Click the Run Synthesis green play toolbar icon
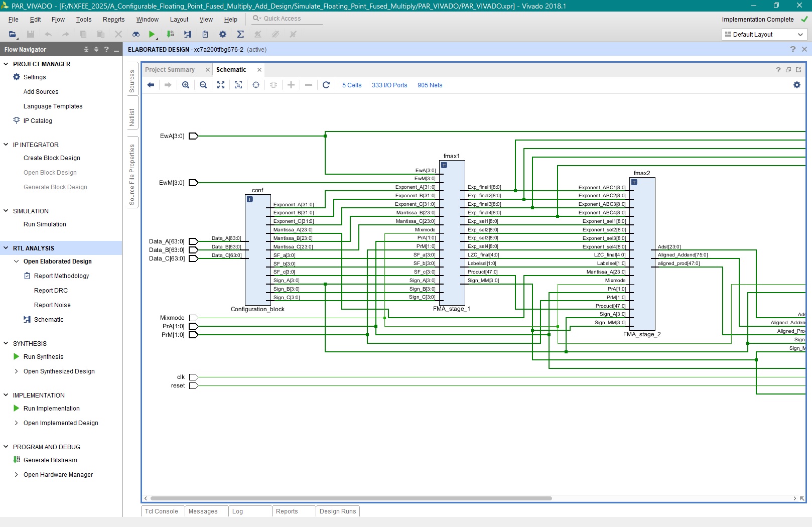Image resolution: width=812 pixels, height=527 pixels. [x=152, y=34]
